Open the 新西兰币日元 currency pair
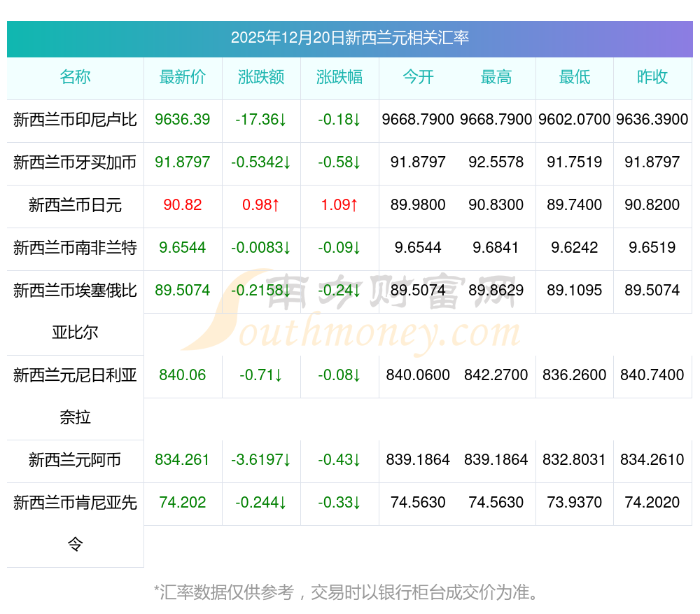Viewport: 700px width, 614px height. click(75, 205)
